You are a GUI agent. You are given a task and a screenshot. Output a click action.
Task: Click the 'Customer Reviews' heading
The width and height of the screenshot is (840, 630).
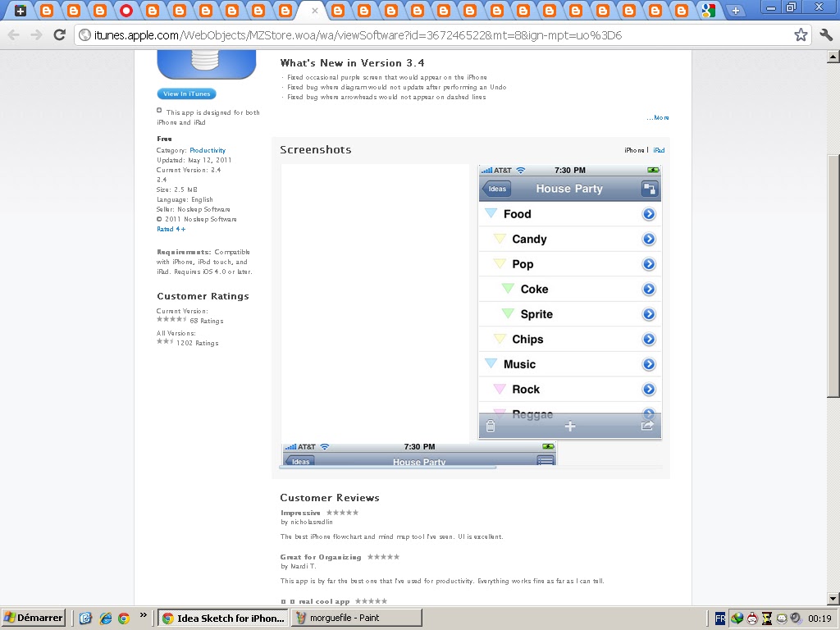pyautogui.click(x=330, y=498)
